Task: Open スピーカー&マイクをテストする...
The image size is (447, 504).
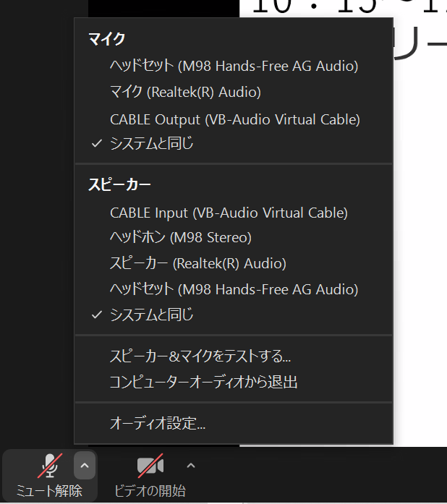Action: 234,356
